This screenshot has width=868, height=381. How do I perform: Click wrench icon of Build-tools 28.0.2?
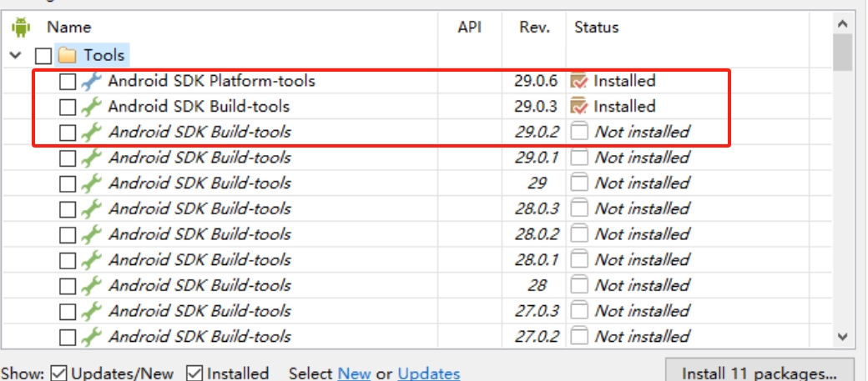[91, 234]
